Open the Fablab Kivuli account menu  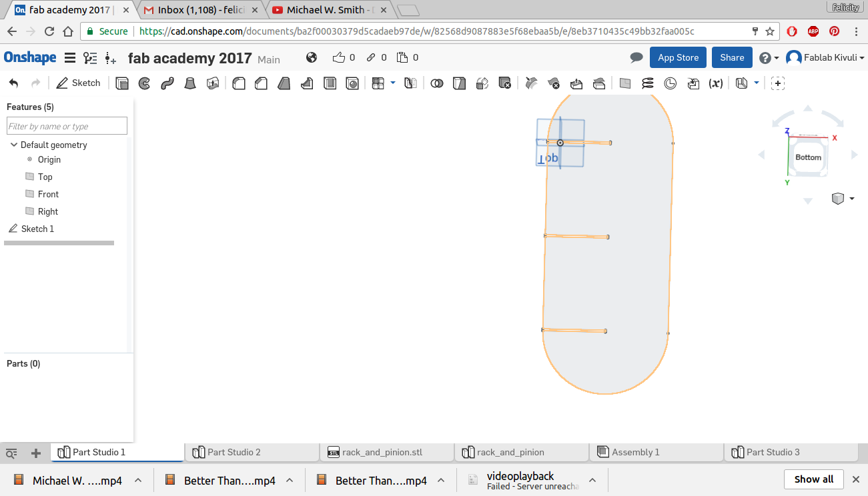coord(825,58)
